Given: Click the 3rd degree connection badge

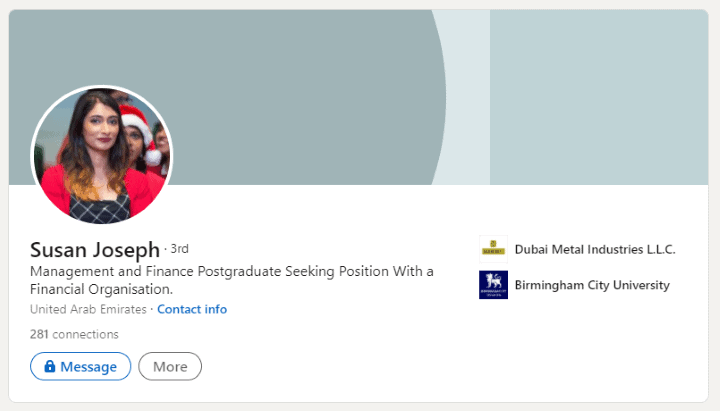Looking at the screenshot, I should point(179,248).
